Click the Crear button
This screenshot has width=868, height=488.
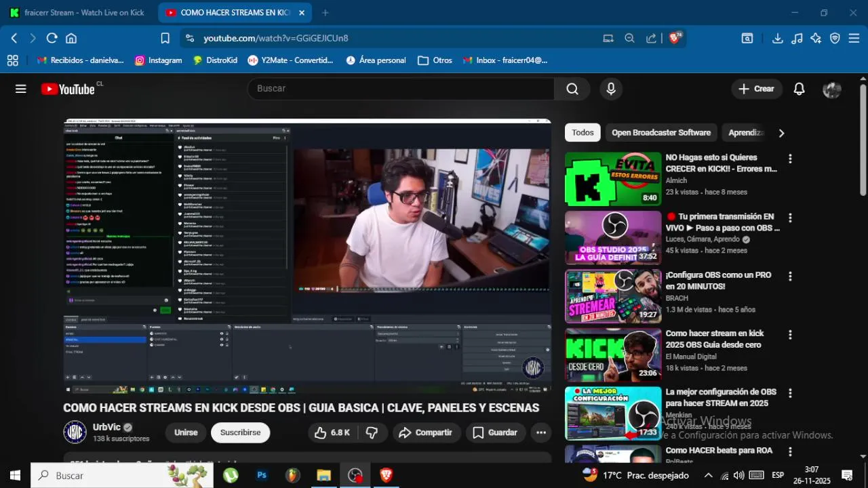point(756,89)
